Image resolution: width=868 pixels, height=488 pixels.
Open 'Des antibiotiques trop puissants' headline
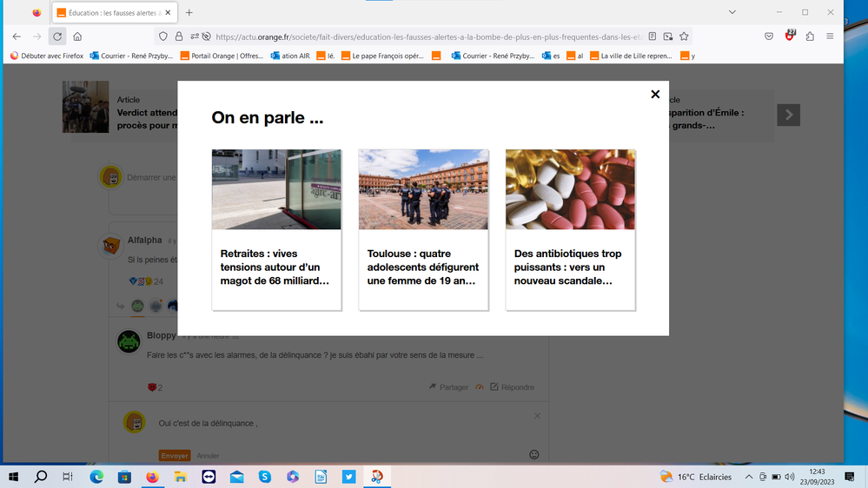[x=568, y=267]
